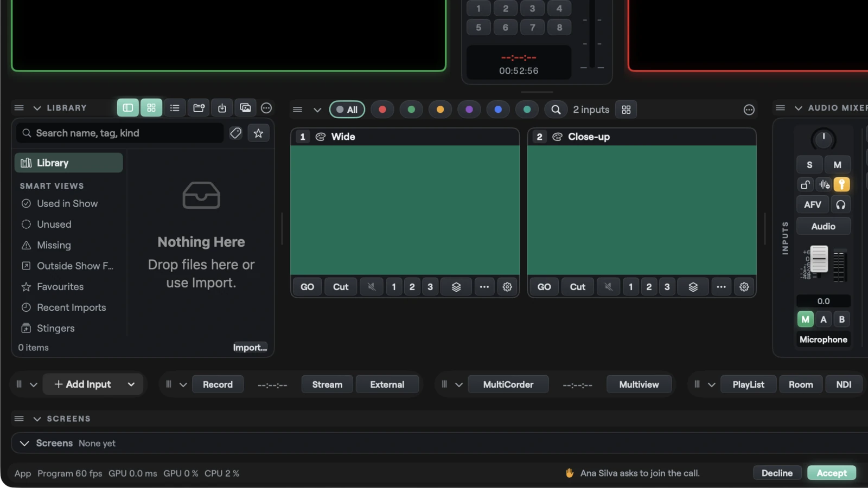
Task: Click the favourites star filter icon
Action: pyautogui.click(x=259, y=133)
